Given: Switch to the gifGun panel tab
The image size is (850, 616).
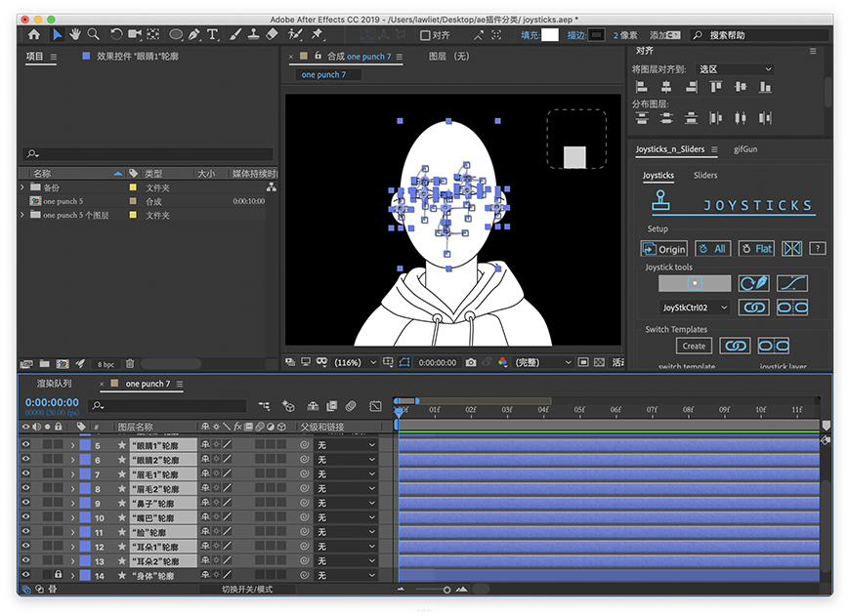Looking at the screenshot, I should 745,149.
